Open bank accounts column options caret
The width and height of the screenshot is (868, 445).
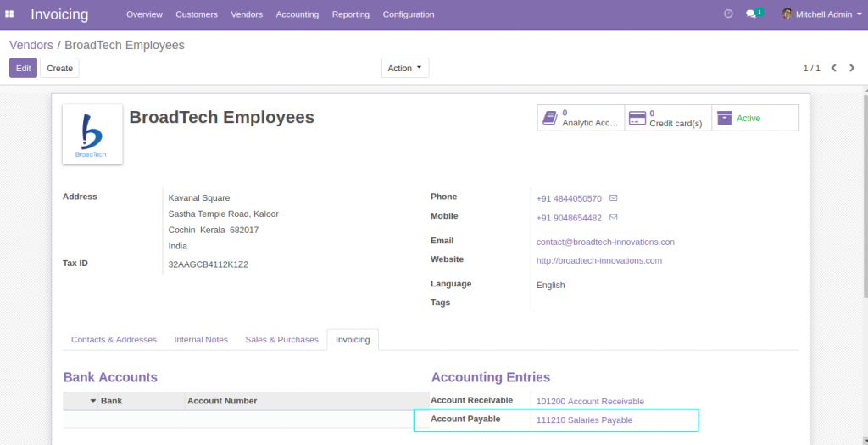click(93, 401)
